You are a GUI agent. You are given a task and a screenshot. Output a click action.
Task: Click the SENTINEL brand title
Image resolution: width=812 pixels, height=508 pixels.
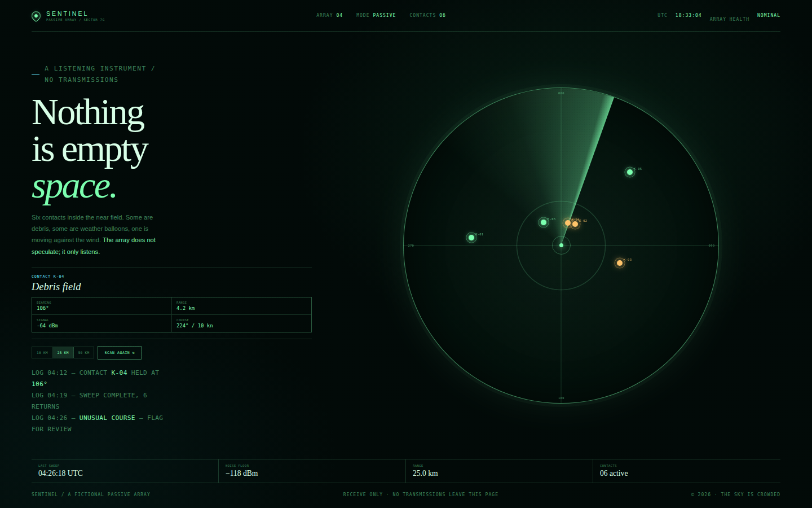pos(67,14)
